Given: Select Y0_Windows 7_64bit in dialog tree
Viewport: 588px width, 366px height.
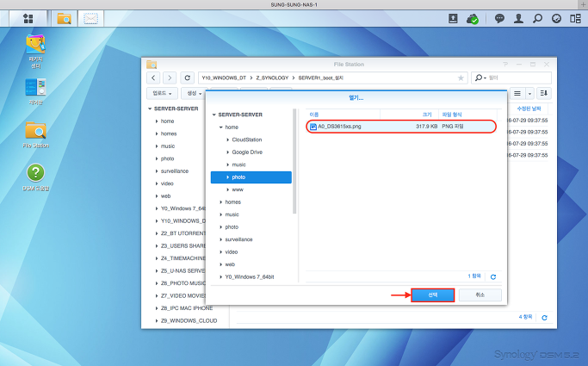Looking at the screenshot, I should pyautogui.click(x=250, y=277).
